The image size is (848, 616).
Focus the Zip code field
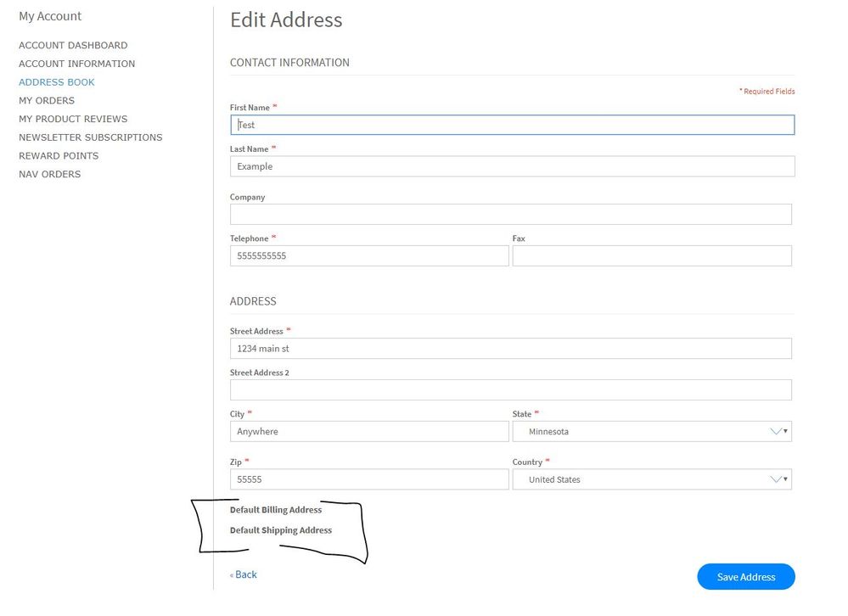point(369,479)
